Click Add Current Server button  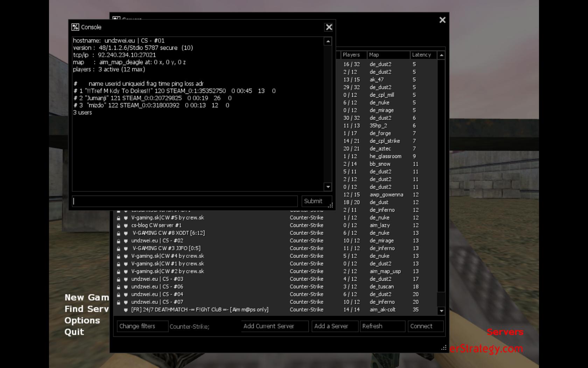coord(275,326)
